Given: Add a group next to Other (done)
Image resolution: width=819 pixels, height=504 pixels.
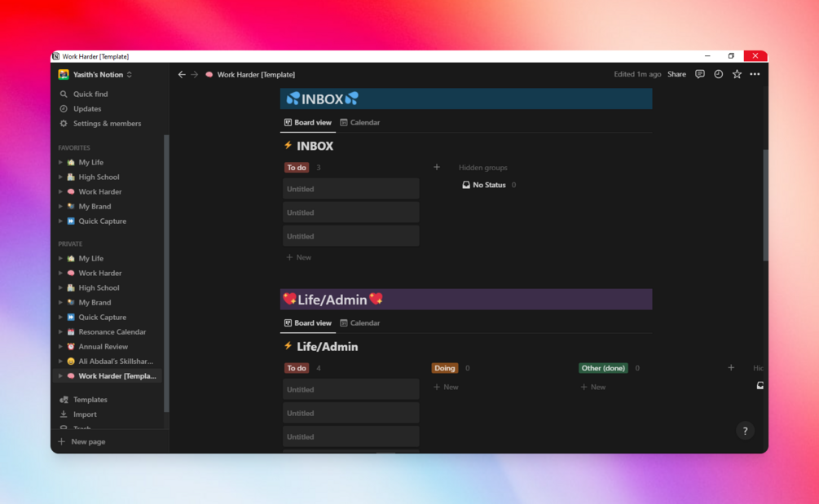Looking at the screenshot, I should point(731,368).
